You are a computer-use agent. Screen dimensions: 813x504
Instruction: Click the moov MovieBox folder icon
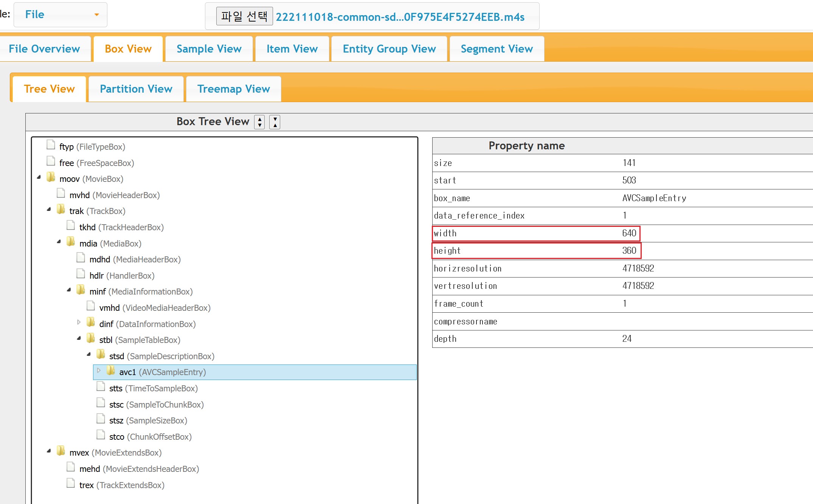(x=51, y=177)
